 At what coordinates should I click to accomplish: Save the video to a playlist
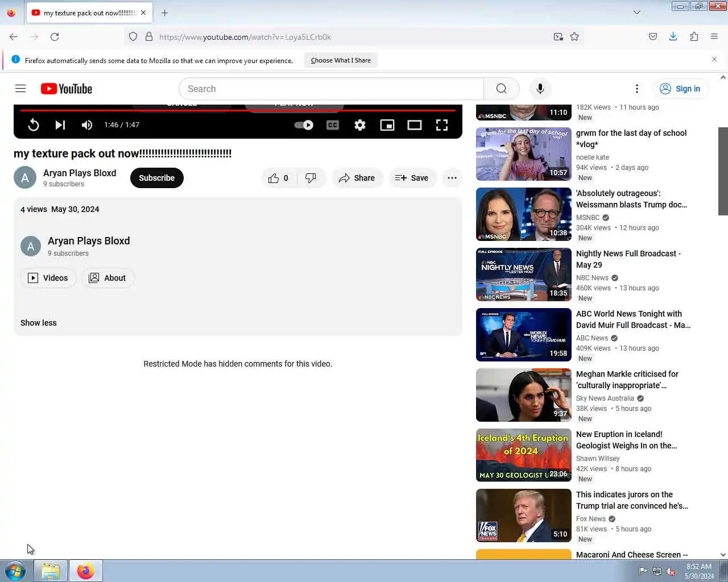[x=412, y=178]
